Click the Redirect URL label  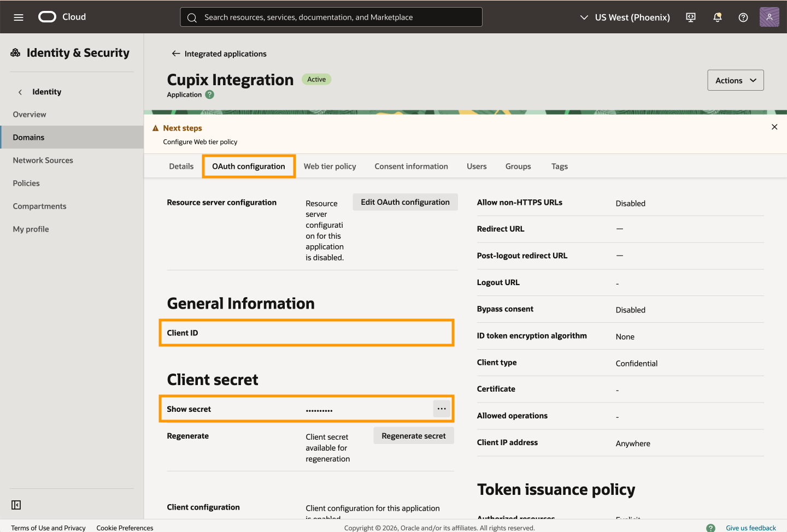501,229
